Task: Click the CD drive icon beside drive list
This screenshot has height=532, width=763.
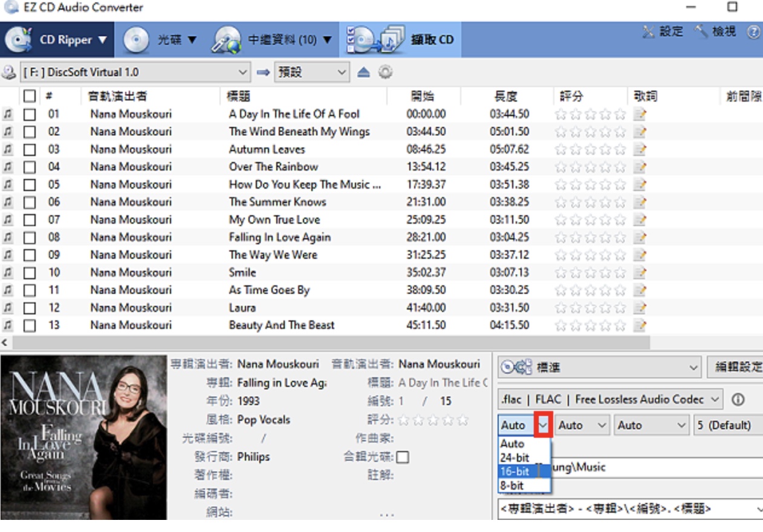Action: (x=9, y=73)
